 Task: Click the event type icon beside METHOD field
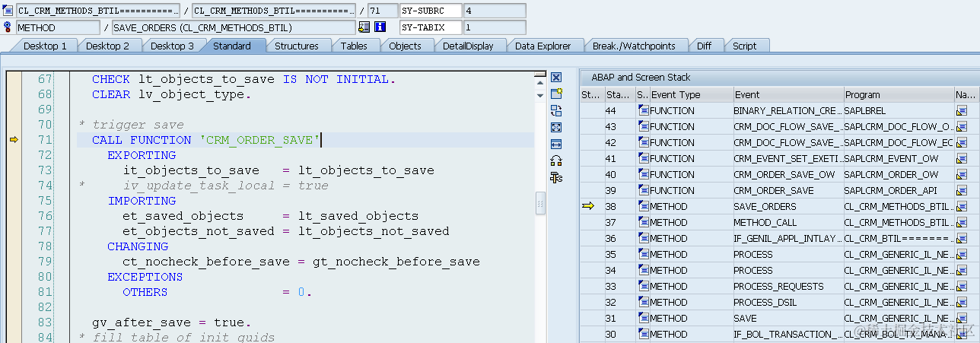pos(8,27)
